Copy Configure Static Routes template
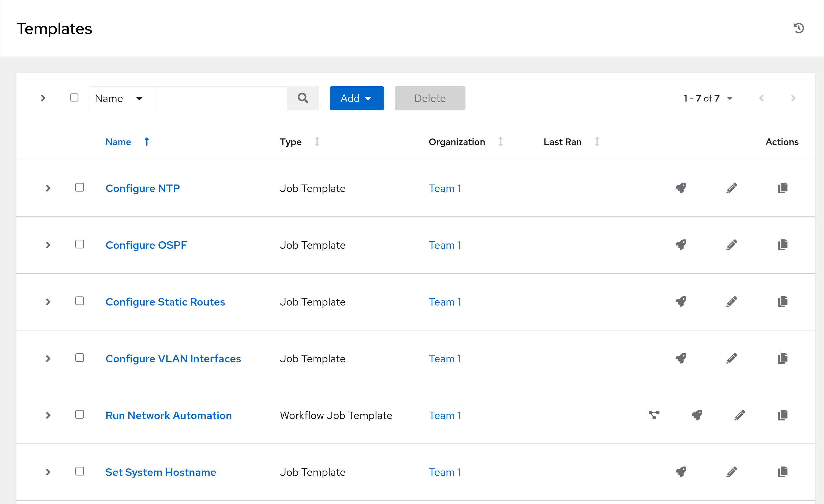This screenshot has height=504, width=824. 782,302
